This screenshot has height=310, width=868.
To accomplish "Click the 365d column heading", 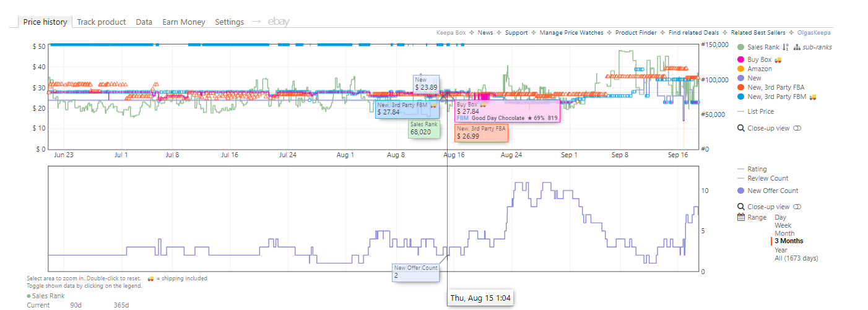I will (121, 305).
